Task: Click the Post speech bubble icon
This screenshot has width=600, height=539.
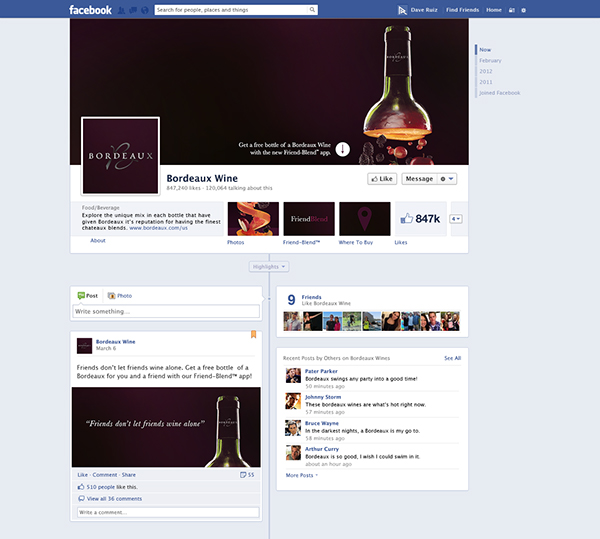Action: [x=81, y=295]
